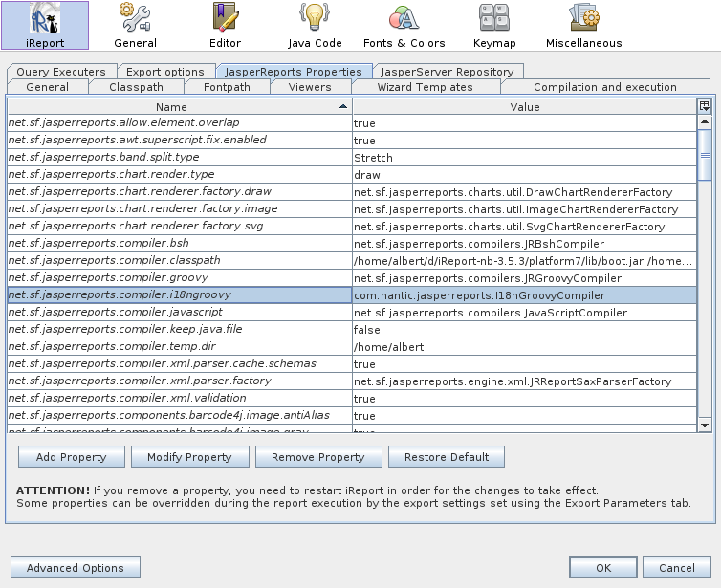Switch to JasperServer Repository tab
Viewport: 721px width, 588px height.
point(448,72)
